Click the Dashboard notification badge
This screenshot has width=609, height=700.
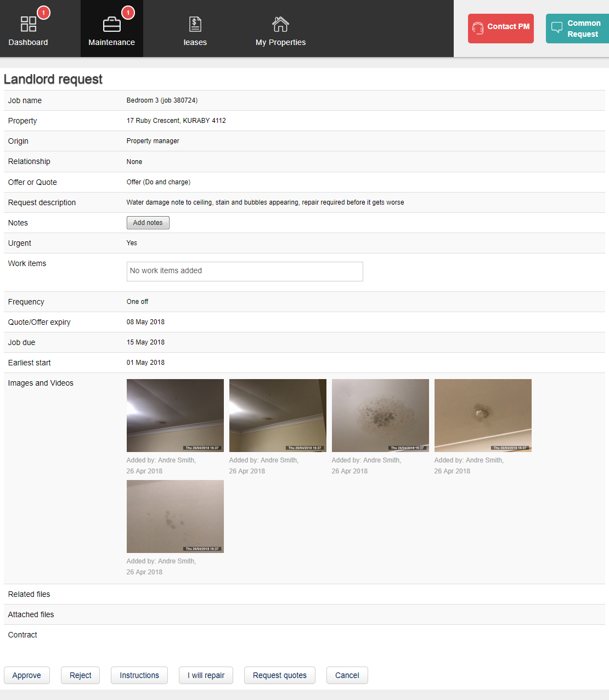click(x=43, y=13)
